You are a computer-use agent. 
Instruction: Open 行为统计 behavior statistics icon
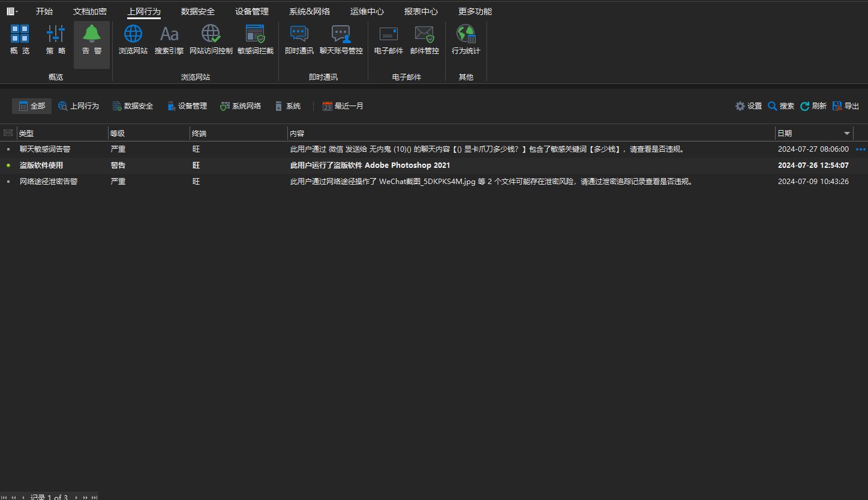[x=466, y=40]
